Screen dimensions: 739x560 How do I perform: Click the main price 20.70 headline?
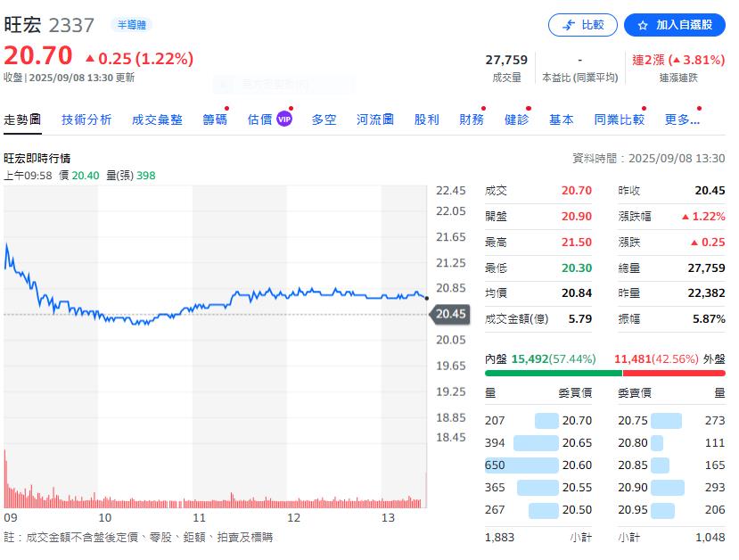click(38, 55)
